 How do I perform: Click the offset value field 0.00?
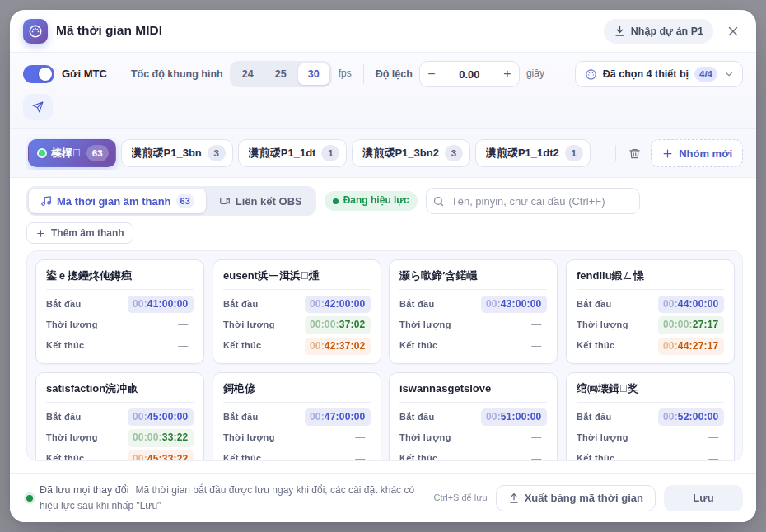pos(469,75)
